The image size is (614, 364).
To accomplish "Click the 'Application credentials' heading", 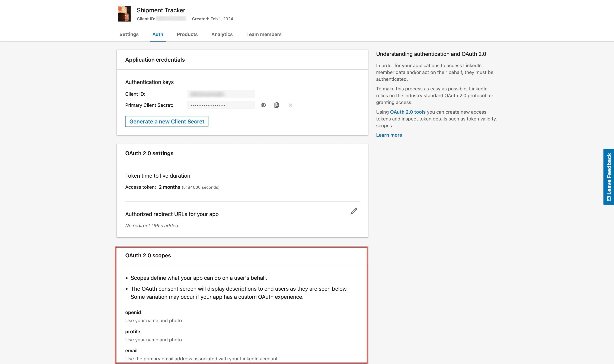I will pos(155,60).
